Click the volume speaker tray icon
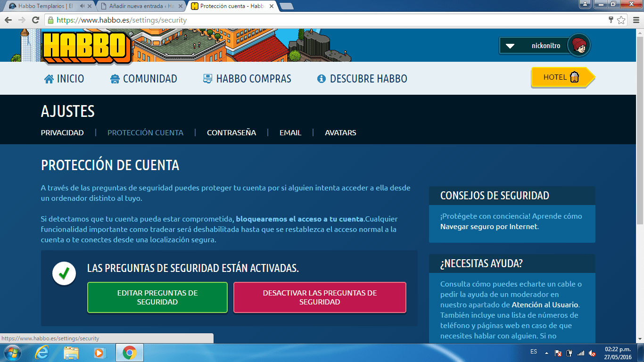Image resolution: width=644 pixels, height=362 pixels. point(592,353)
